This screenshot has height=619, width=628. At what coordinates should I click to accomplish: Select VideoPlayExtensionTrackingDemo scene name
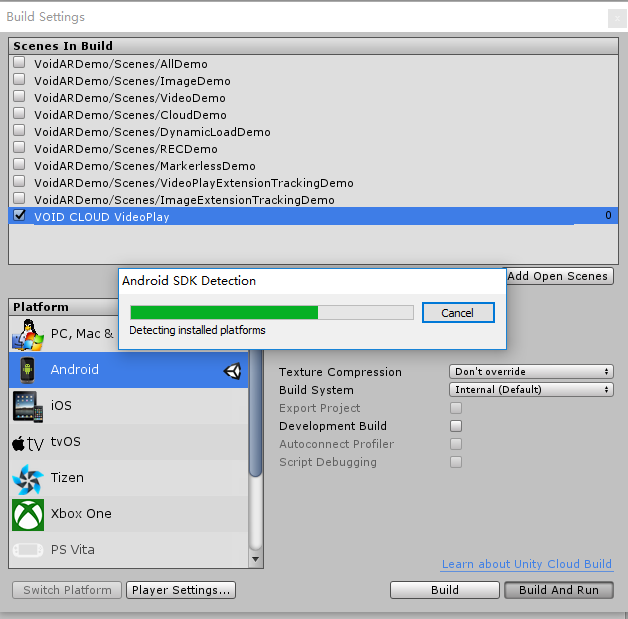coord(194,183)
